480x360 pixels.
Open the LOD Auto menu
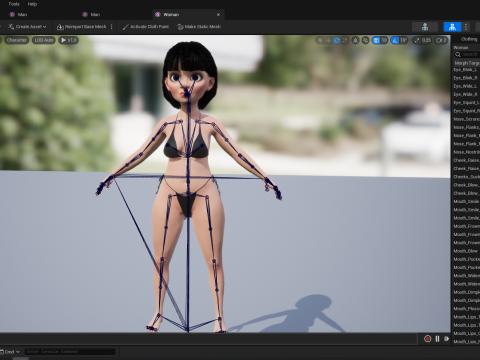point(44,40)
